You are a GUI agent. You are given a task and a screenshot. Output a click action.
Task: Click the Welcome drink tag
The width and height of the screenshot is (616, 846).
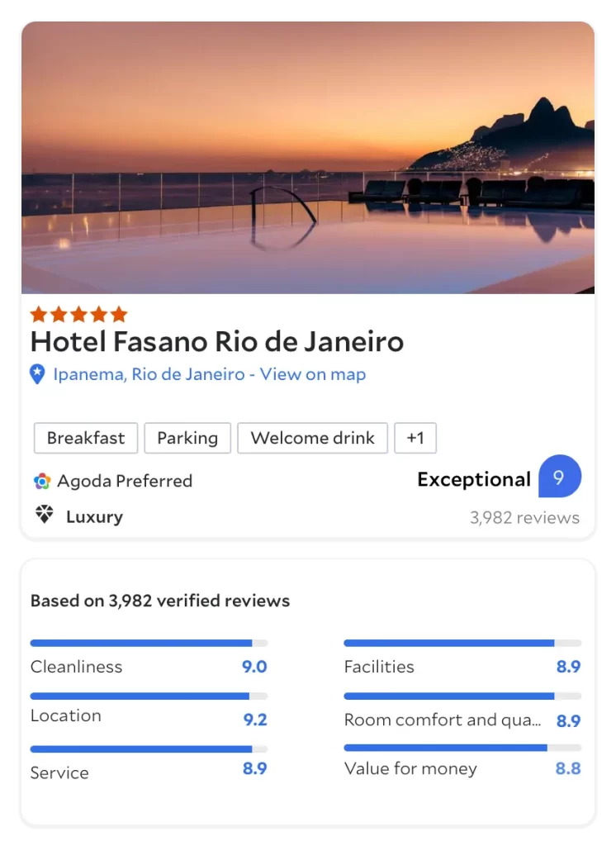coord(312,438)
